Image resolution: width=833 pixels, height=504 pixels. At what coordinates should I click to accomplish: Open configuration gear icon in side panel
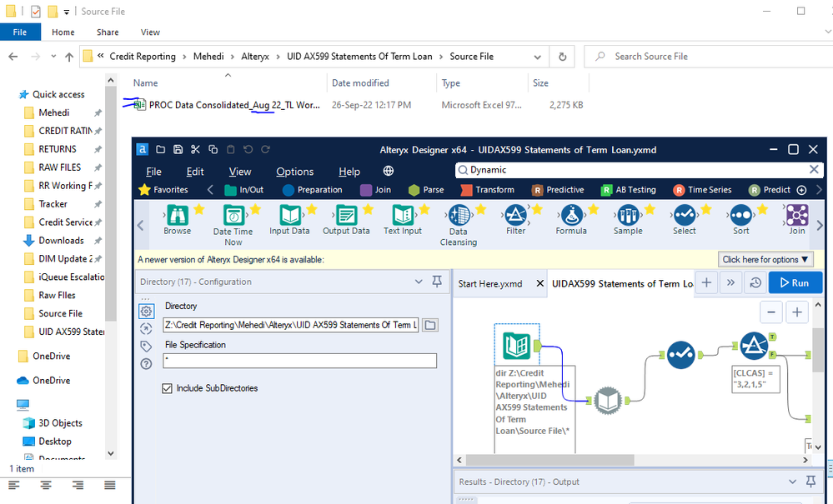click(146, 311)
